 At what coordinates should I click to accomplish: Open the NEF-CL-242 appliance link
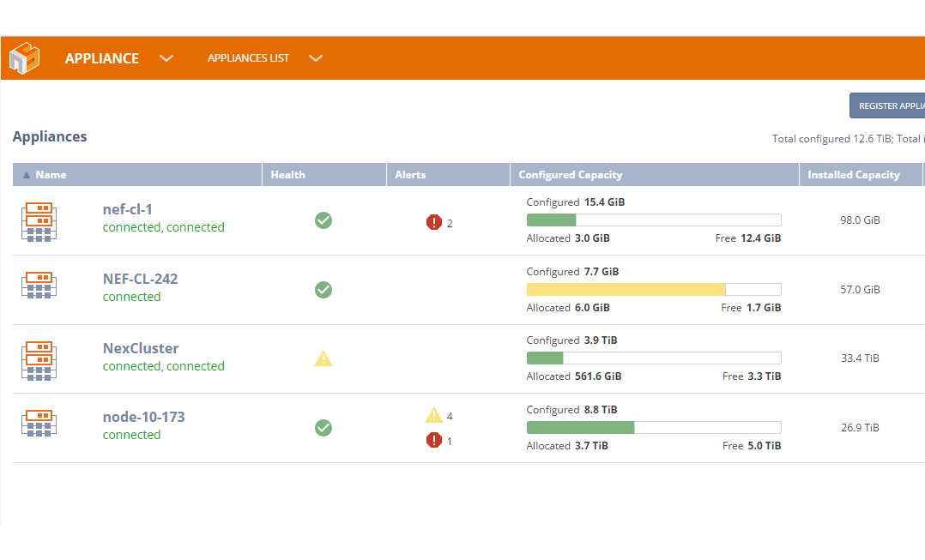(x=141, y=279)
